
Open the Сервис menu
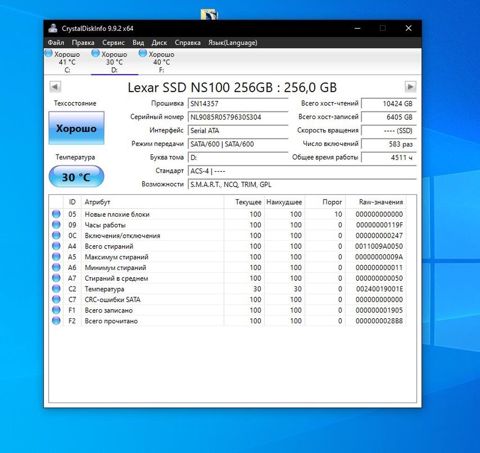[x=113, y=42]
